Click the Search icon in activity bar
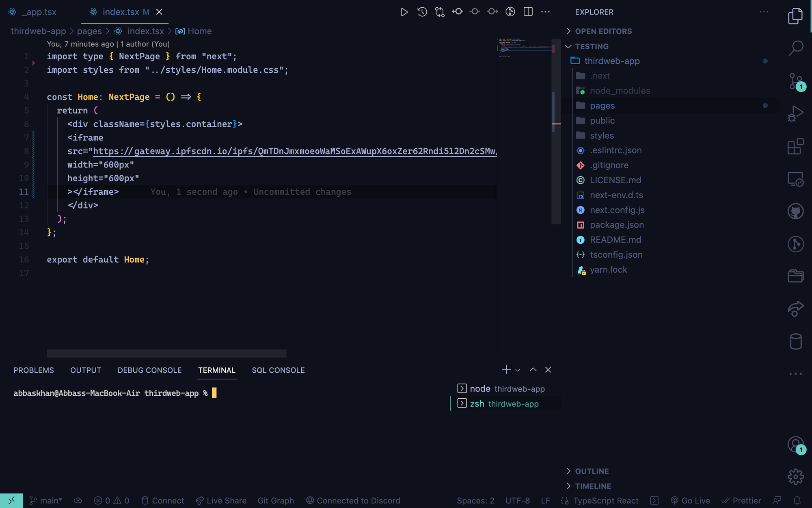 (x=795, y=48)
